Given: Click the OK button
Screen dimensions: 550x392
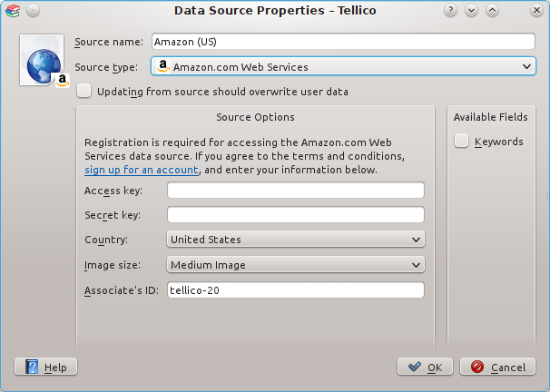Looking at the screenshot, I should click(425, 367).
